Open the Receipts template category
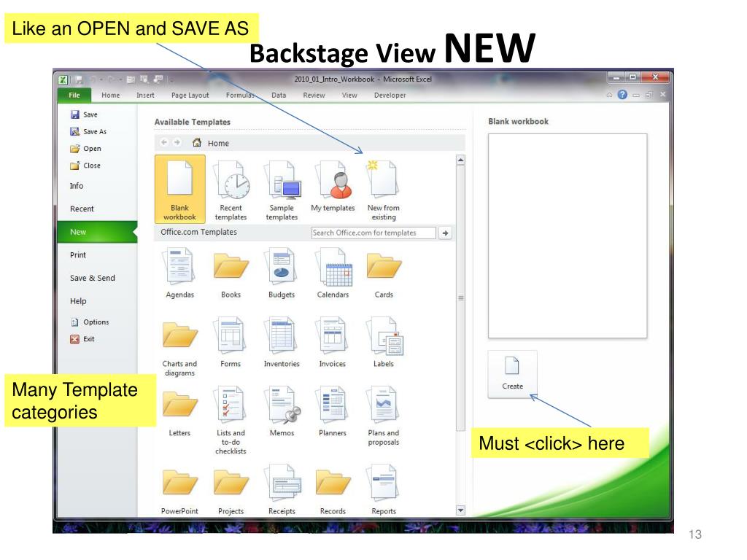The height and width of the screenshot is (560, 747). click(282, 490)
